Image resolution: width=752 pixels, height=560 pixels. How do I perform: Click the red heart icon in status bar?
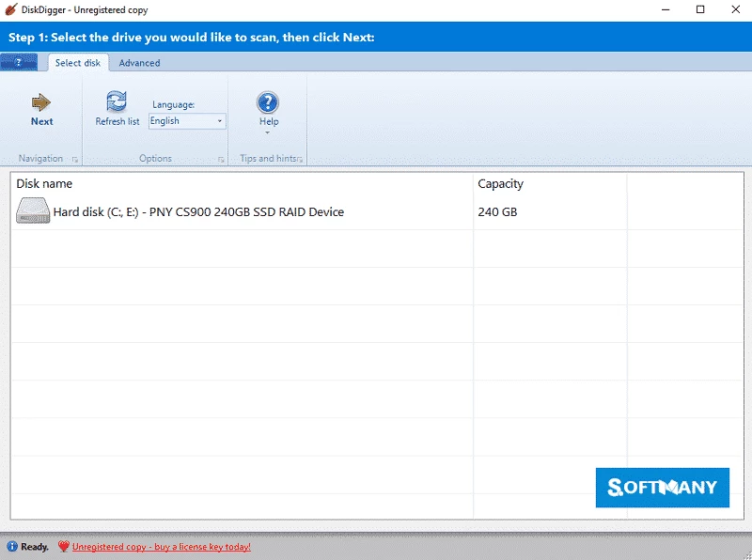[x=63, y=546]
